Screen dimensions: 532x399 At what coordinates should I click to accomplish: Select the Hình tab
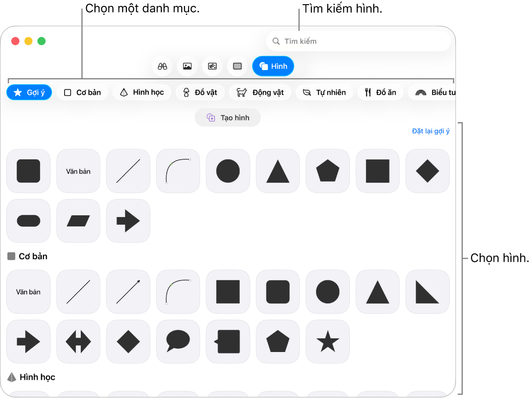tap(273, 66)
